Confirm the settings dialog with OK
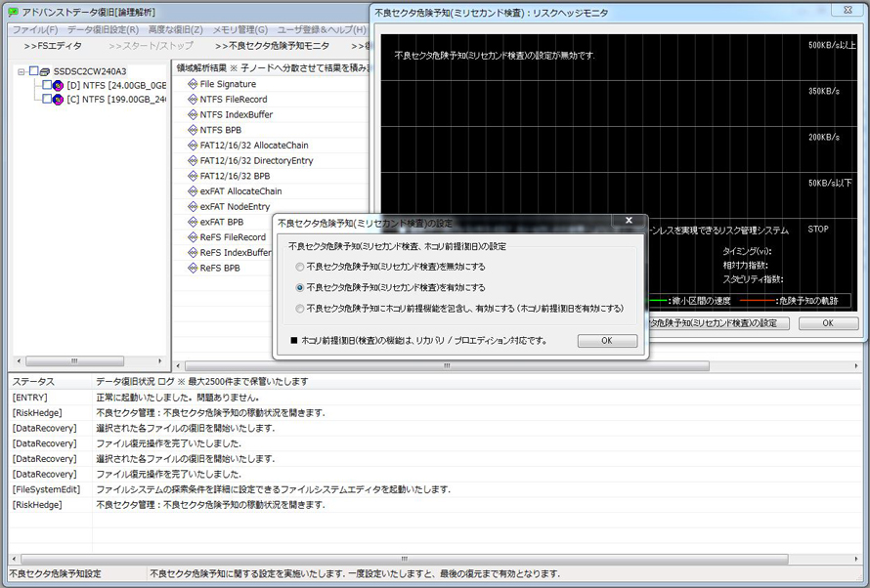Viewport: 870px width, 588px height. 607,341
